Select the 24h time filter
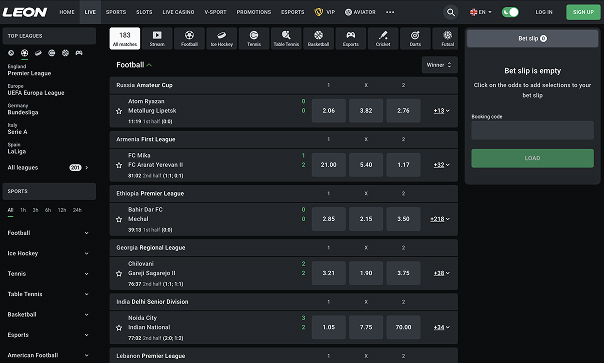 coord(77,210)
